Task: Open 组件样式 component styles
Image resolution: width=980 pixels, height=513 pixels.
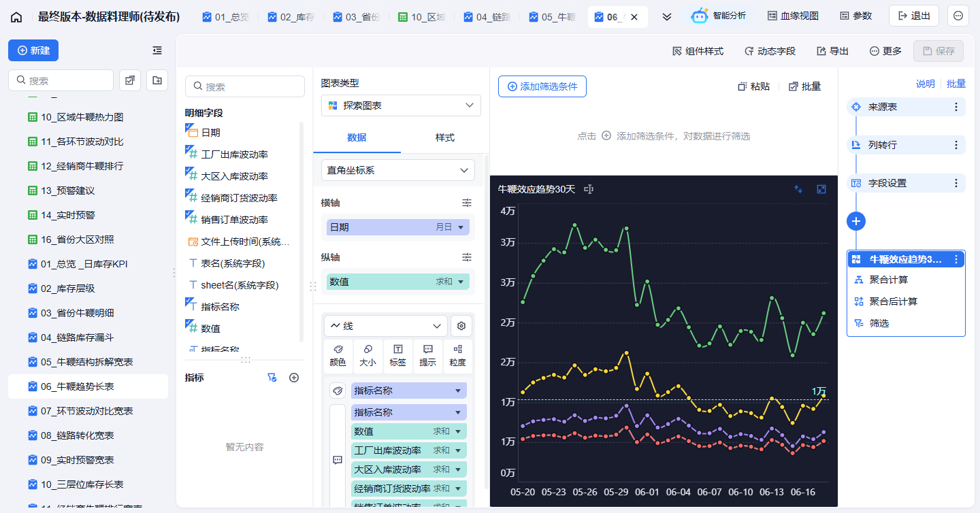Action: pos(698,51)
